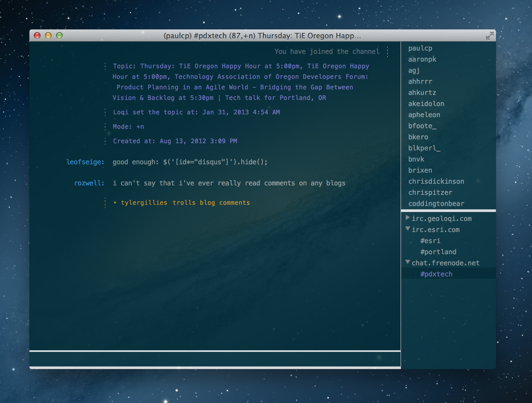The width and height of the screenshot is (532, 403).
Task: Select user akeidolon in member list
Action: (x=426, y=104)
